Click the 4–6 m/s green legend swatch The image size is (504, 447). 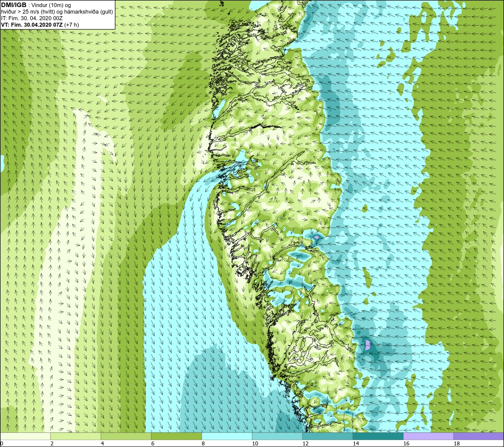(x=126, y=436)
